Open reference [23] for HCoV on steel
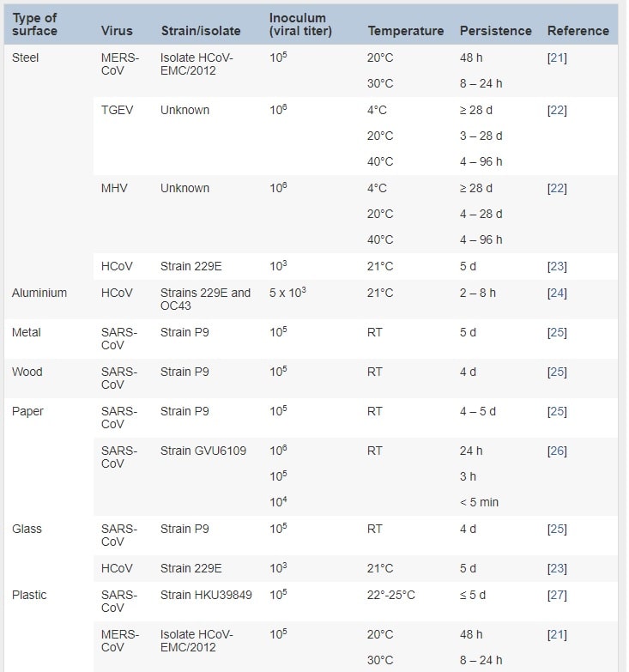Viewport: 629px width, 672px height. click(557, 267)
